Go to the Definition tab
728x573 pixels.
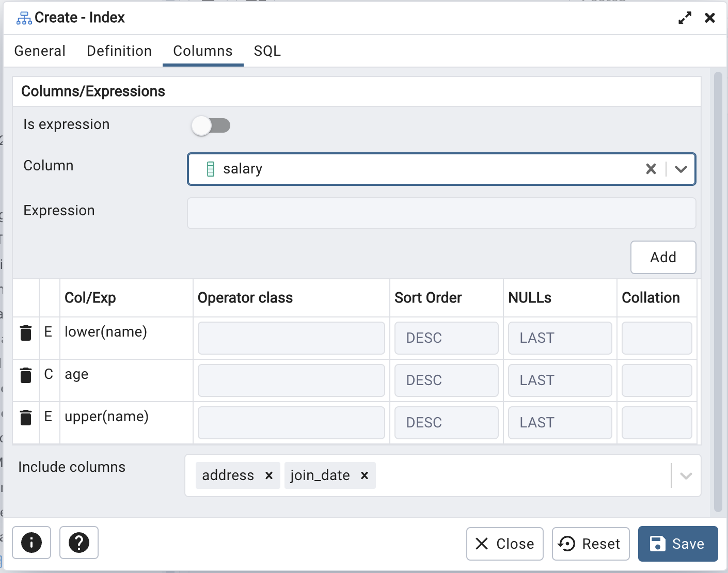click(x=119, y=51)
